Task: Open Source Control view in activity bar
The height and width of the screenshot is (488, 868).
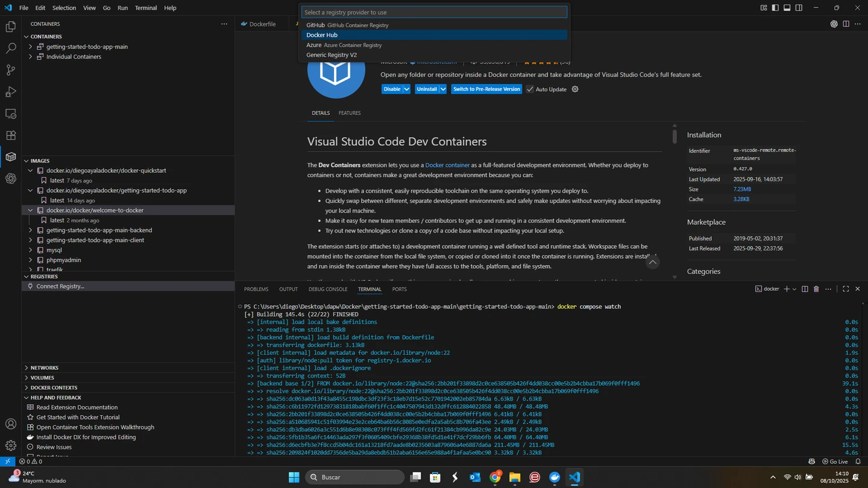Action: click(x=10, y=70)
